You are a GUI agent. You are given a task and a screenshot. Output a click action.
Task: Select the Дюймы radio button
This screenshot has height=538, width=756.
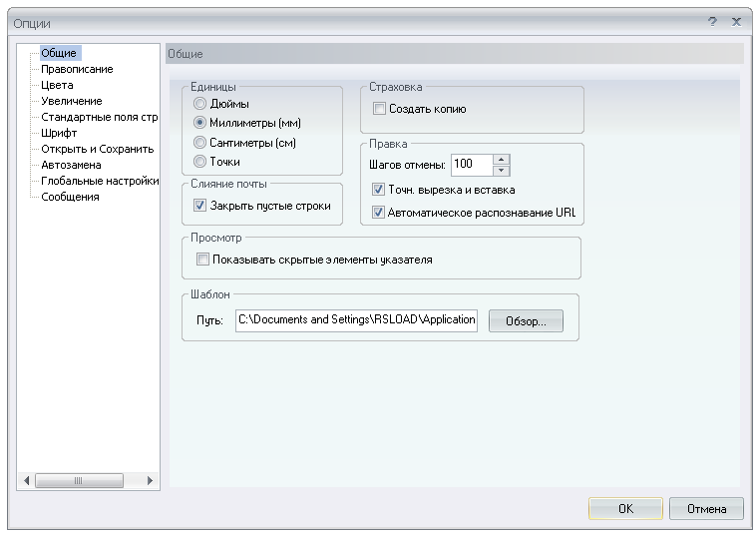point(200,104)
